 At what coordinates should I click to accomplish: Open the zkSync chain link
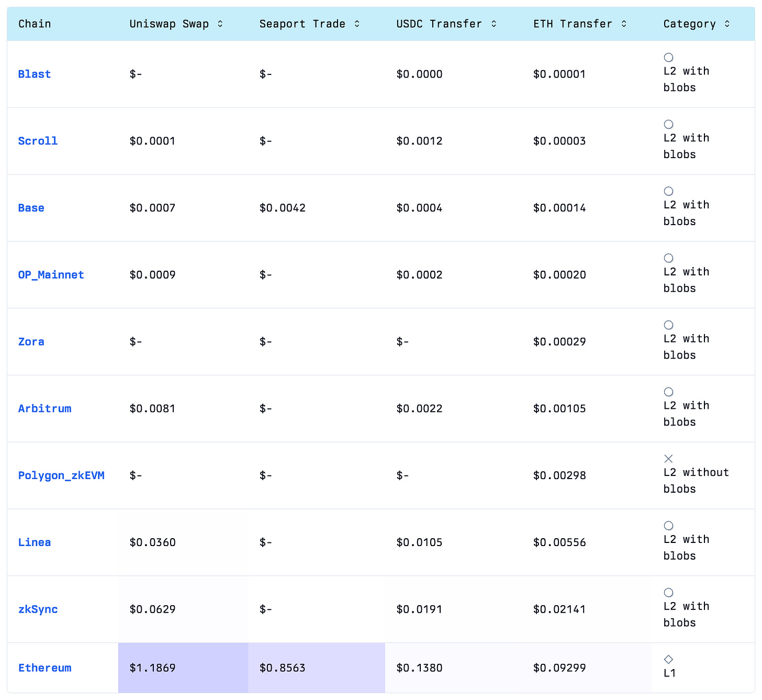pos(38,609)
